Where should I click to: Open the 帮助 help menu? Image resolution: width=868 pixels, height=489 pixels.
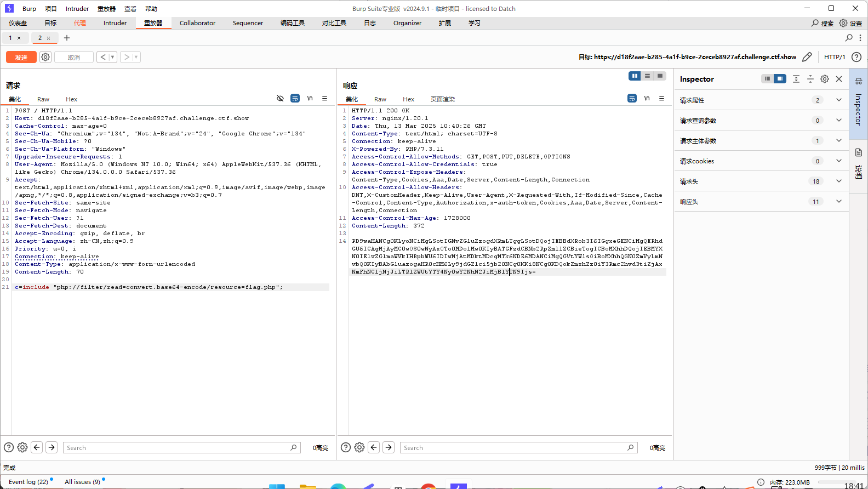[x=151, y=9]
